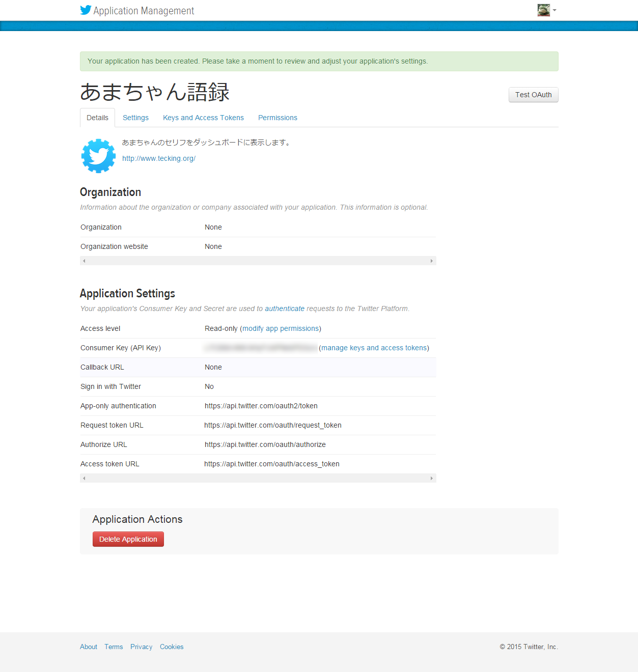This screenshot has width=638, height=672.
Task: Click the None value beside Callback URL
Action: coord(213,367)
